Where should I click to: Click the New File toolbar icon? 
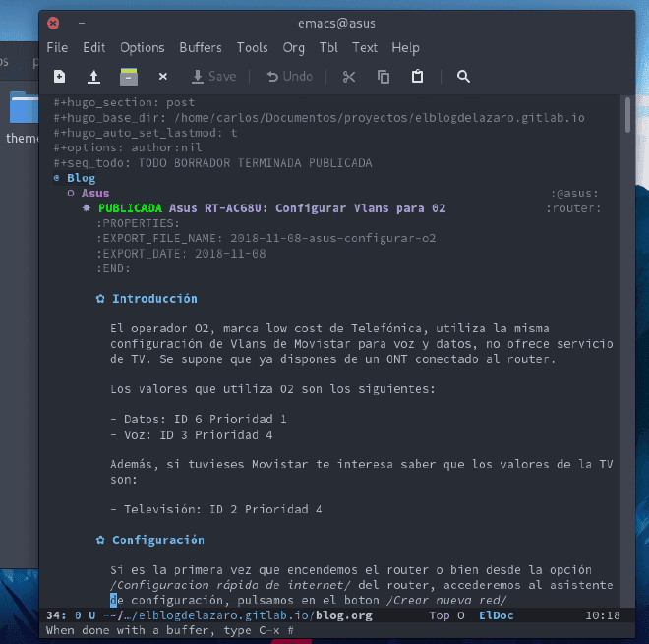point(60,77)
